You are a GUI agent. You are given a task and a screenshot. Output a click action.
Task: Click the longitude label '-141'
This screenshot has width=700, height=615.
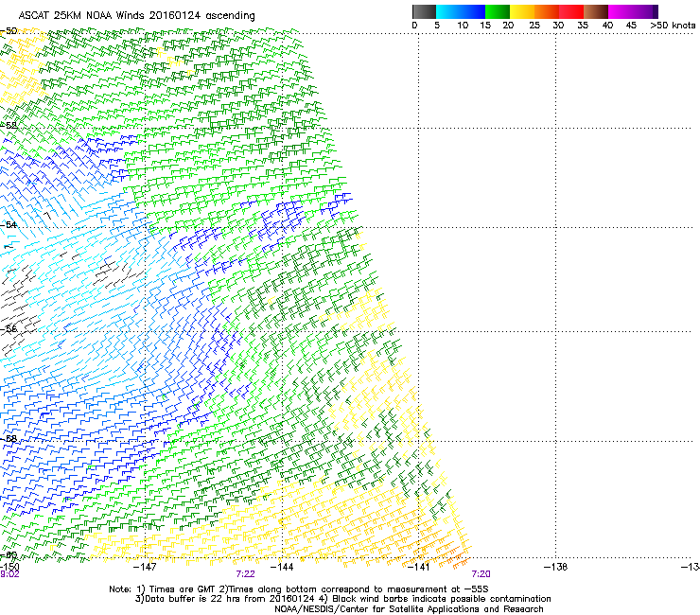418,567
